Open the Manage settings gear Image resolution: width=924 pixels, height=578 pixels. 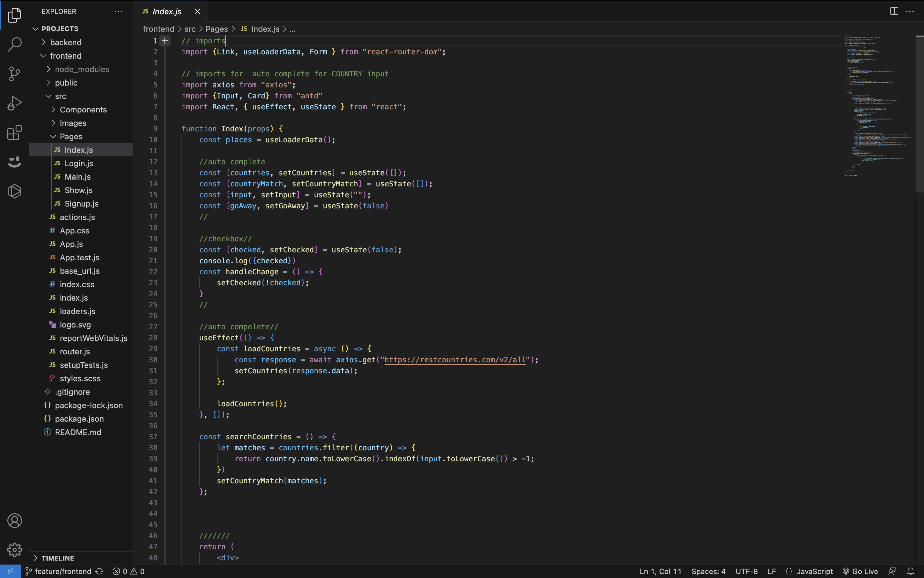(x=15, y=550)
